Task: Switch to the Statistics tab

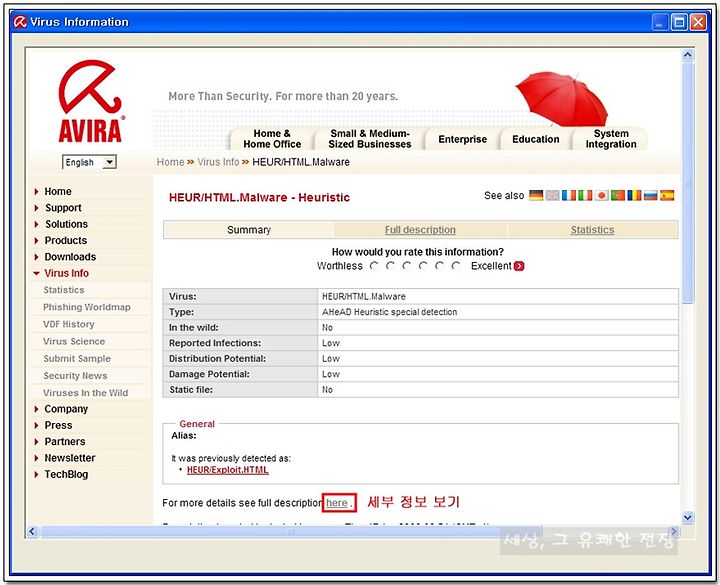Action: 592,230
